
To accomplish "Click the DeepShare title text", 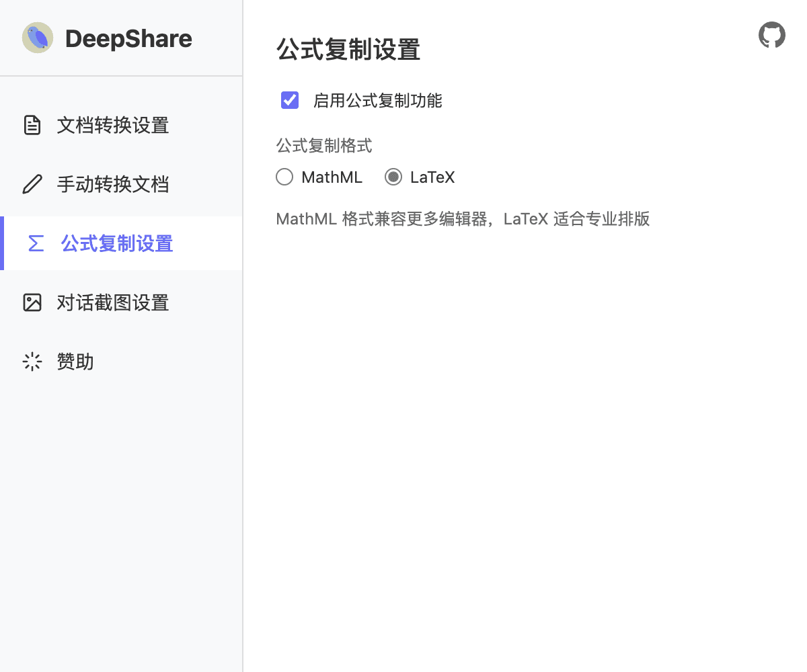I will pos(128,38).
